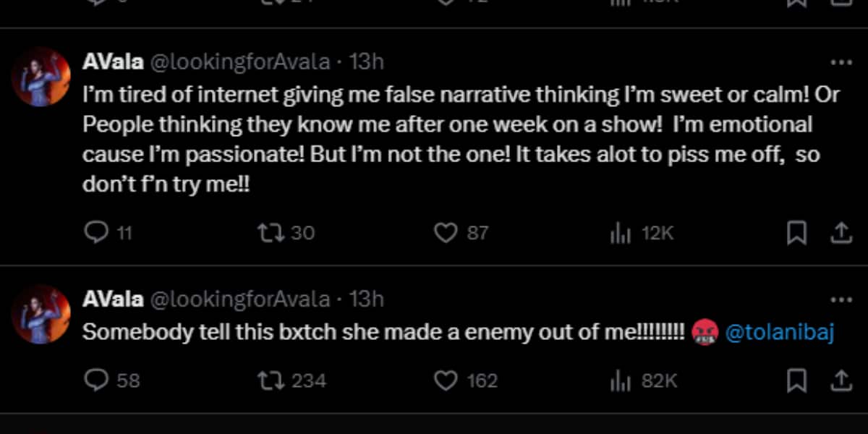Open the 13h timestamp of first tweet
Image resolution: width=868 pixels, height=434 pixels.
point(367,62)
